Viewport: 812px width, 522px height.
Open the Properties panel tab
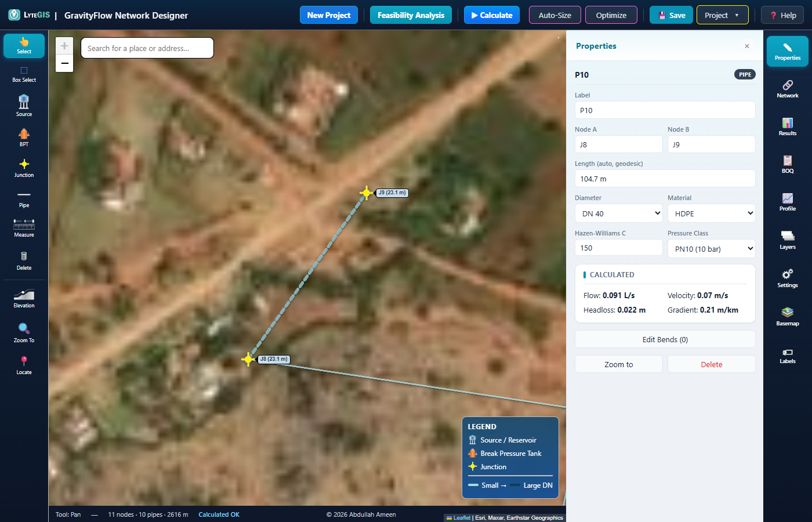[787, 51]
